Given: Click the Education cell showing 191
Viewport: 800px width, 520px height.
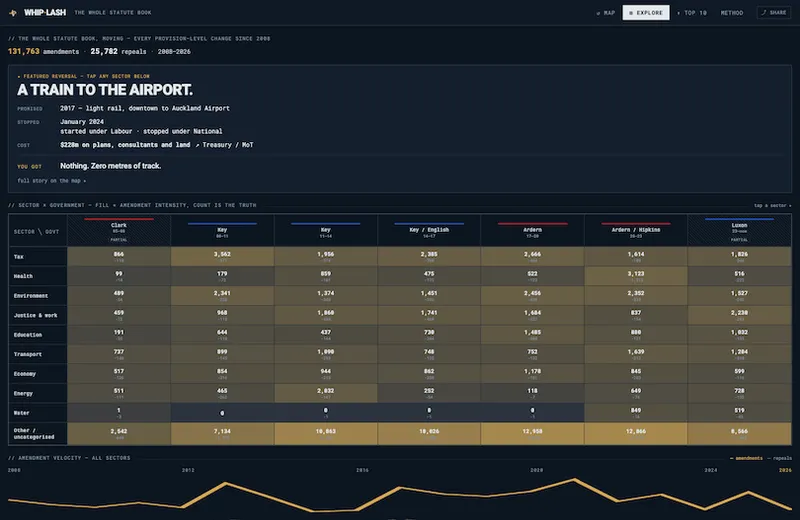Looking at the screenshot, I should click(119, 335).
